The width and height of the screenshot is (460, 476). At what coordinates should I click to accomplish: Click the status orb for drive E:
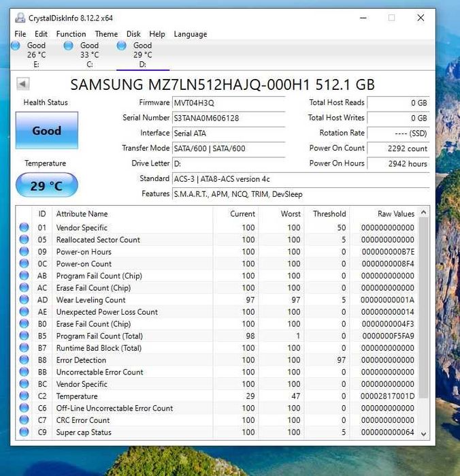click(x=16, y=46)
